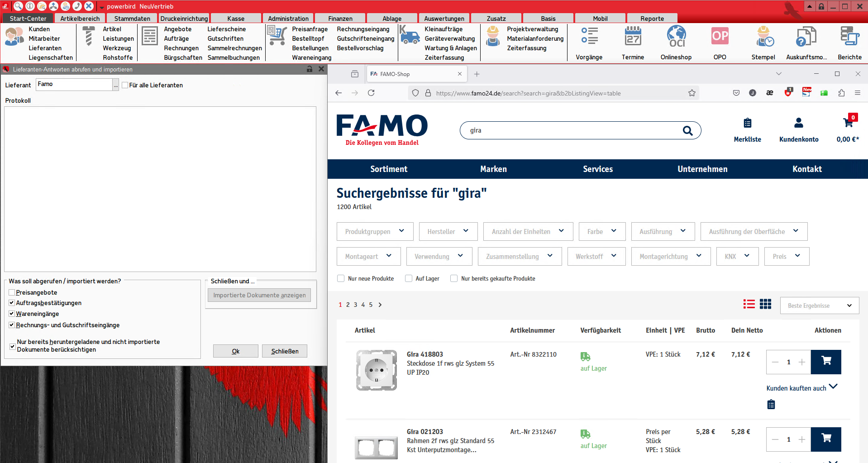Click the phone call icon in powerbird title bar
This screenshot has width=868, height=463.
[x=77, y=6]
